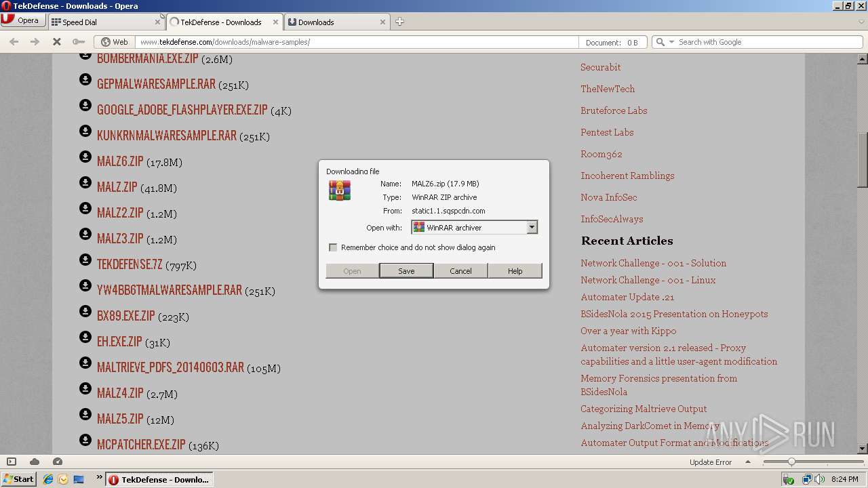Open the Automater Update .21 article
Screen dimensions: 868x488
coord(627,297)
